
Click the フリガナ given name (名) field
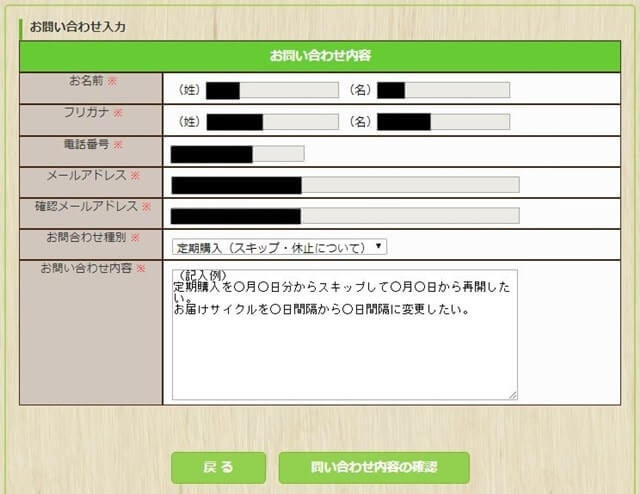pos(443,122)
